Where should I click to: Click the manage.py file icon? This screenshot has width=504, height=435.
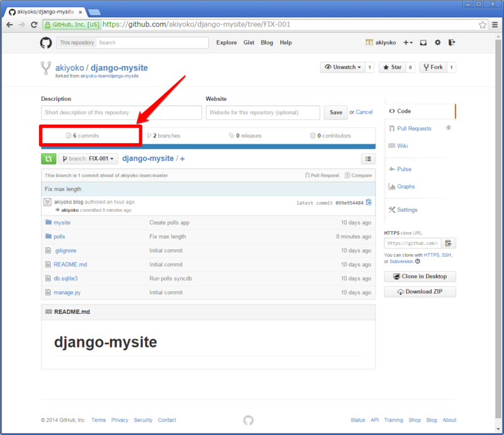49,292
